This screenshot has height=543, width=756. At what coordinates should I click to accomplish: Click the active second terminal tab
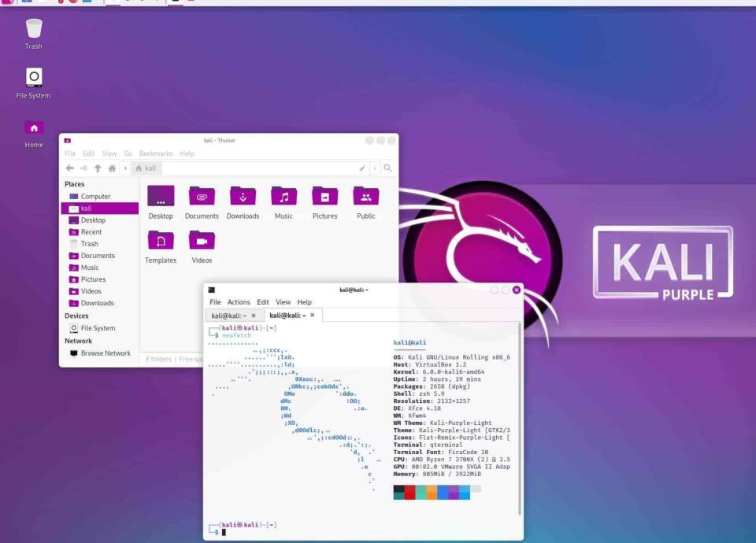tap(293, 315)
